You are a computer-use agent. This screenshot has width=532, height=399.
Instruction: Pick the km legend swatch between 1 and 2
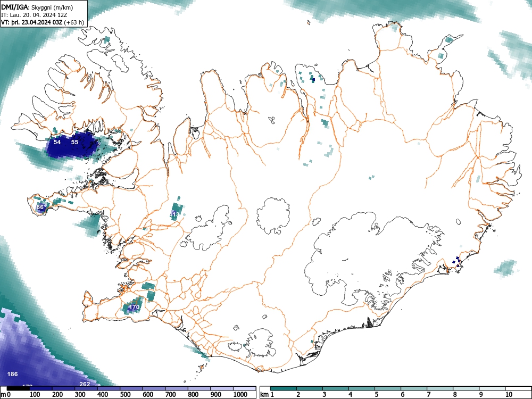click(284, 388)
